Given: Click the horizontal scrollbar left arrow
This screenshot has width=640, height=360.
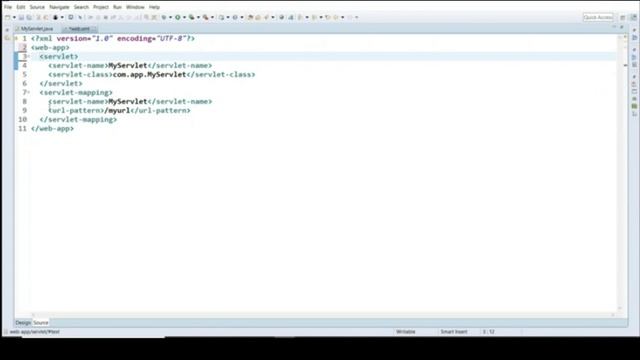Looking at the screenshot, I should click(x=33, y=315).
